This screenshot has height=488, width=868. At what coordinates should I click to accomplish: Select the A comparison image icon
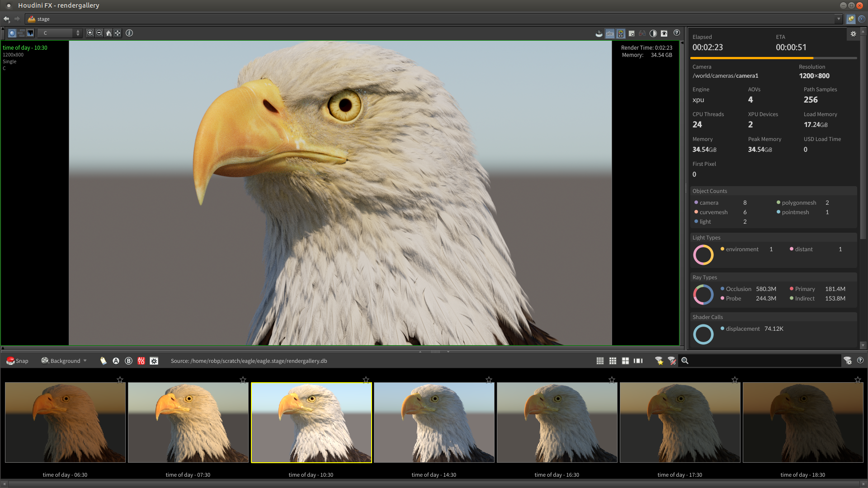pos(116,361)
